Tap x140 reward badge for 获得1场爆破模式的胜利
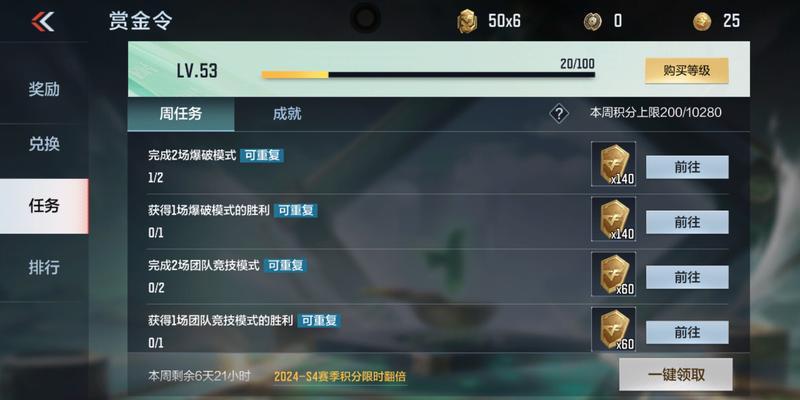This screenshot has width=800, height=400. coord(613,219)
